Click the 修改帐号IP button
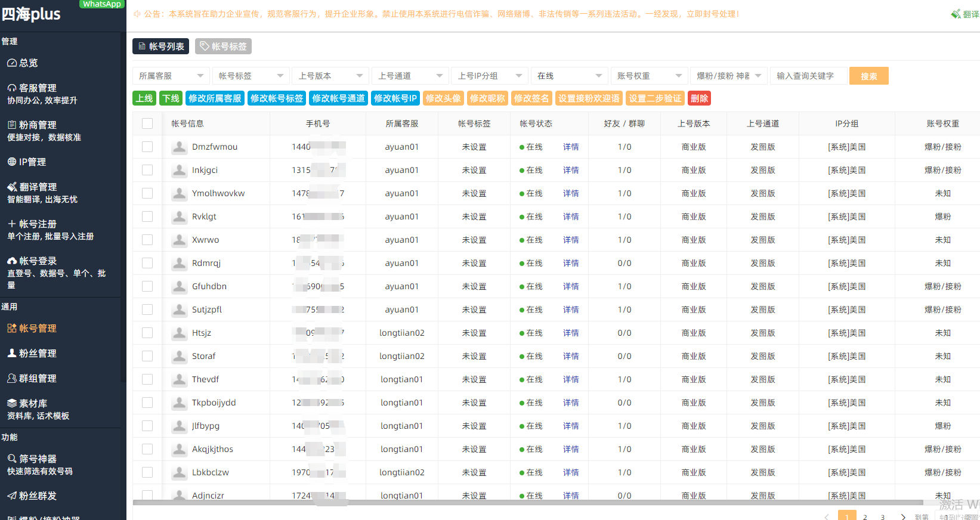This screenshot has width=980, height=520. click(395, 98)
